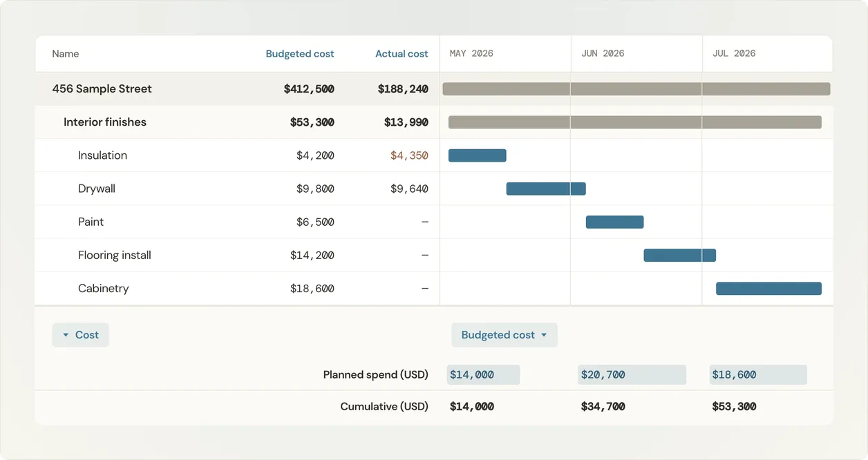Click the JUL 2026 timeline header
868x460 pixels.
coord(734,53)
